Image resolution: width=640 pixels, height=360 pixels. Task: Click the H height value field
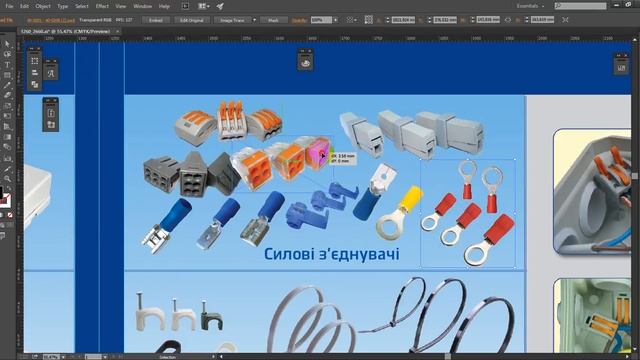coord(542,20)
